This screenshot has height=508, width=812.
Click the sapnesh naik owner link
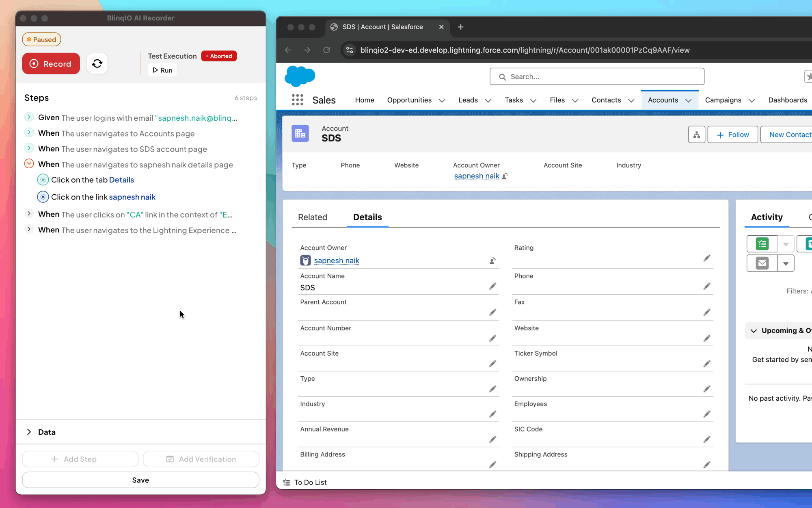336,261
